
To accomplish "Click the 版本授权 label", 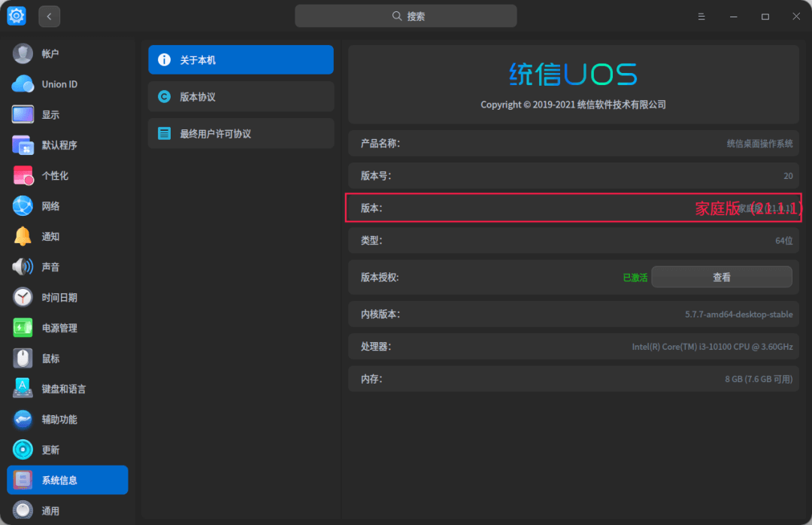I will pyautogui.click(x=380, y=278).
